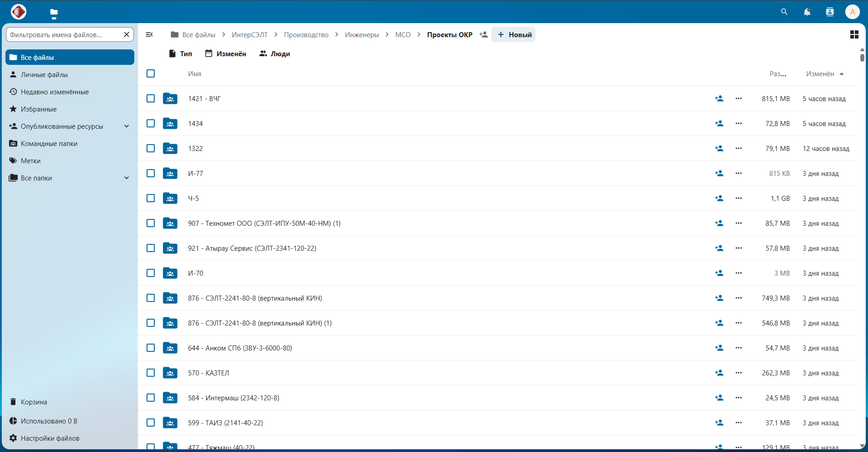Open the search magnifier icon
868x452 pixels.
[784, 12]
